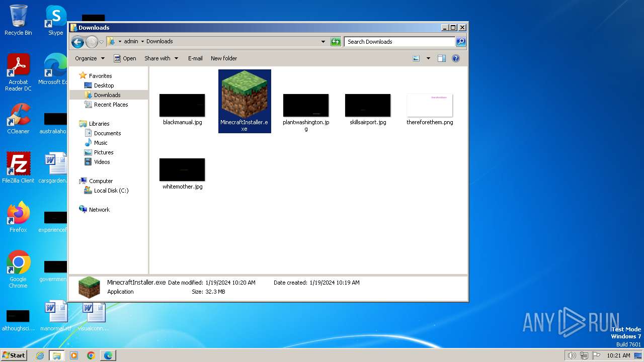644x362 pixels.
Task: Click the admin breadcrumb in address bar
Action: pyautogui.click(x=131, y=42)
